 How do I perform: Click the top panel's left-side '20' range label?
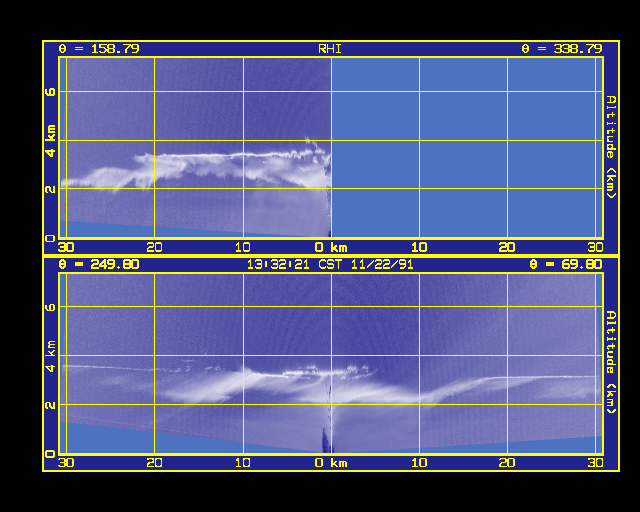(x=154, y=247)
